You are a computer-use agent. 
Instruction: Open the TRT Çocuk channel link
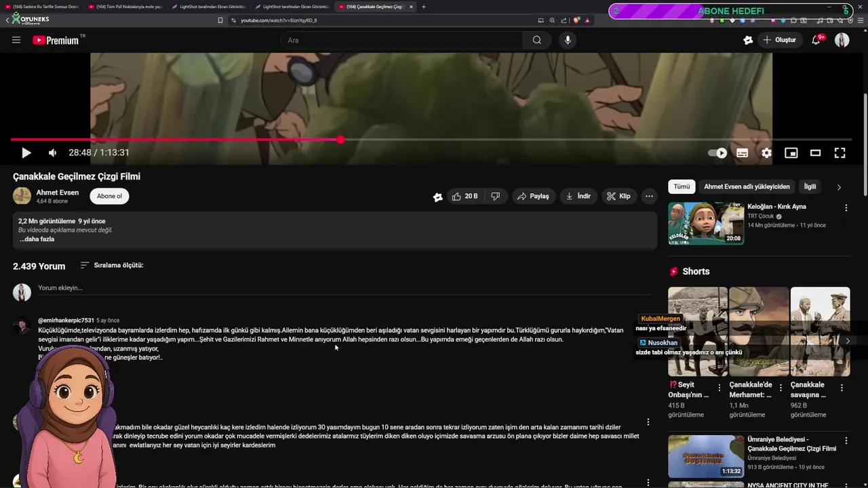point(761,216)
